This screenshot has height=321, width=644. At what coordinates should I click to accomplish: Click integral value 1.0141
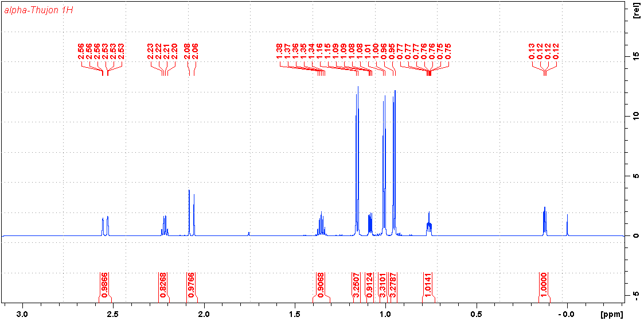[428, 285]
